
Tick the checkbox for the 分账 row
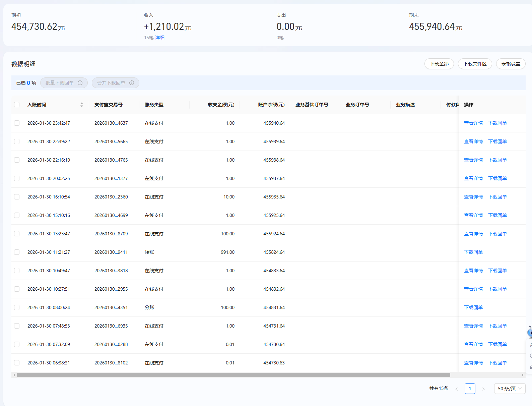[x=17, y=307]
